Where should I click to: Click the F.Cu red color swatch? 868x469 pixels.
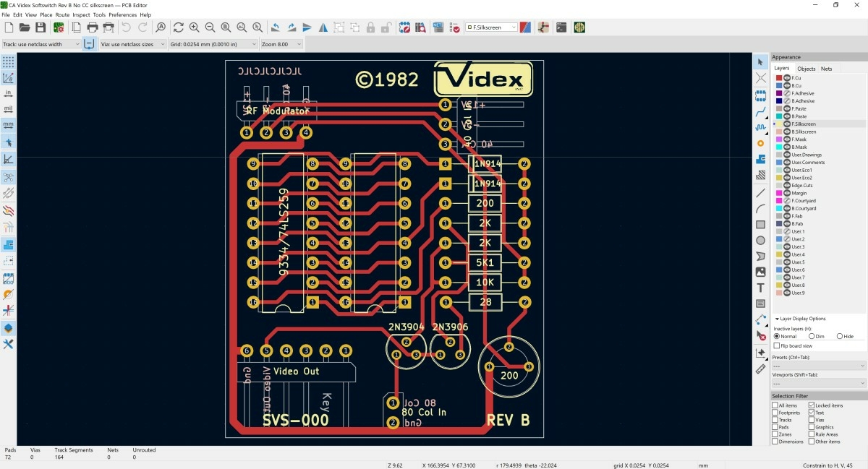pyautogui.click(x=779, y=77)
